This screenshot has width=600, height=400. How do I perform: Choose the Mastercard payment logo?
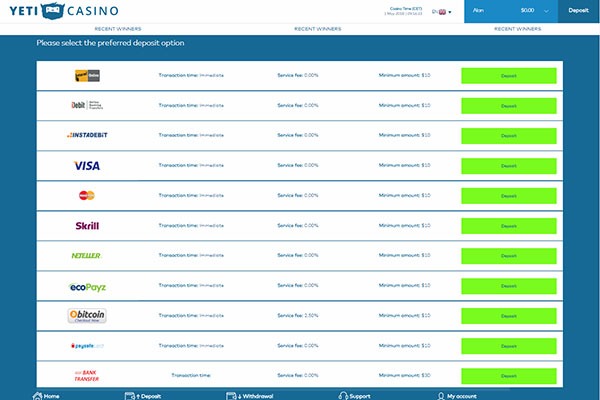click(x=87, y=196)
